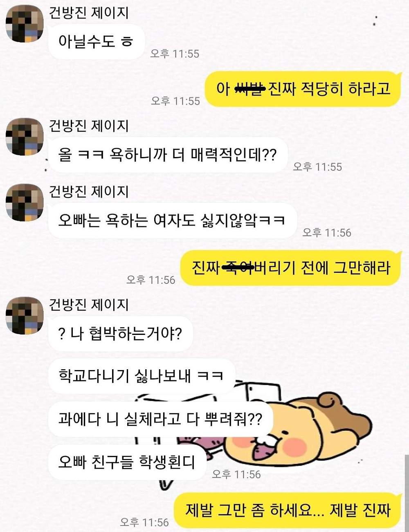Select yellow bubble ending "진짜 적당히 하라고"

(303, 89)
